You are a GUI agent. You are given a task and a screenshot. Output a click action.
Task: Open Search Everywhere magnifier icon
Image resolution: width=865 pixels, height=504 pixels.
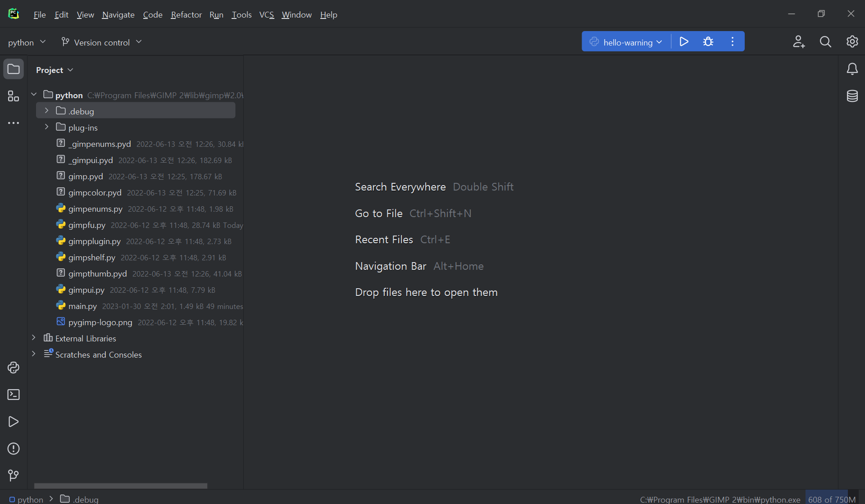point(825,42)
